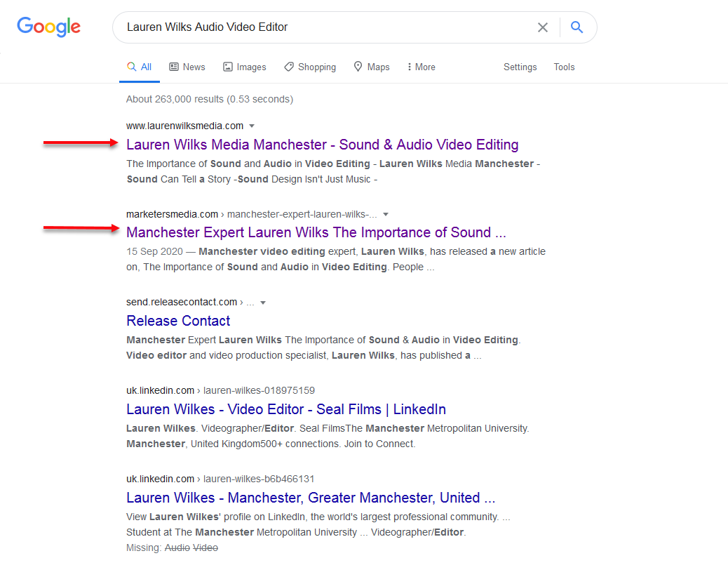Open the dropdown arrow beside www.laurenwilksmedia.com

click(x=251, y=126)
